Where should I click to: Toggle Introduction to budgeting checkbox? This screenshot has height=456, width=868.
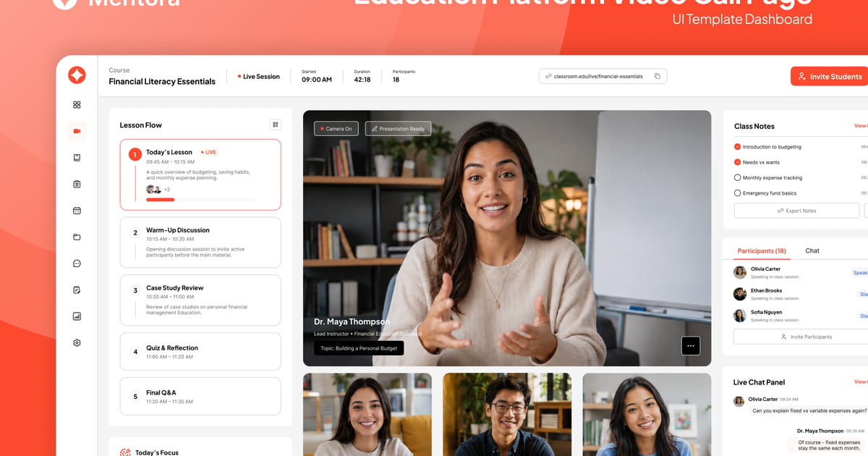tap(738, 147)
